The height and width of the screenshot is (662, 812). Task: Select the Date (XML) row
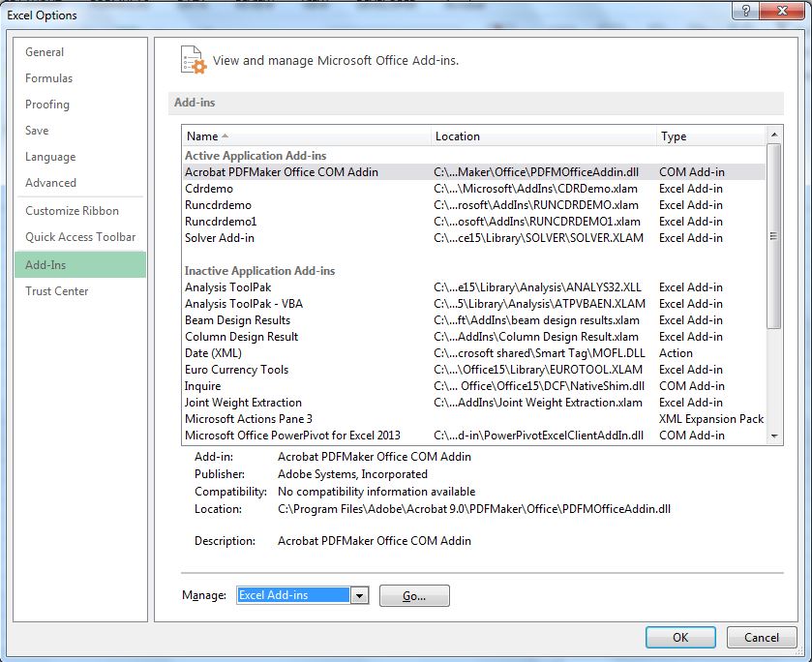[474, 353]
